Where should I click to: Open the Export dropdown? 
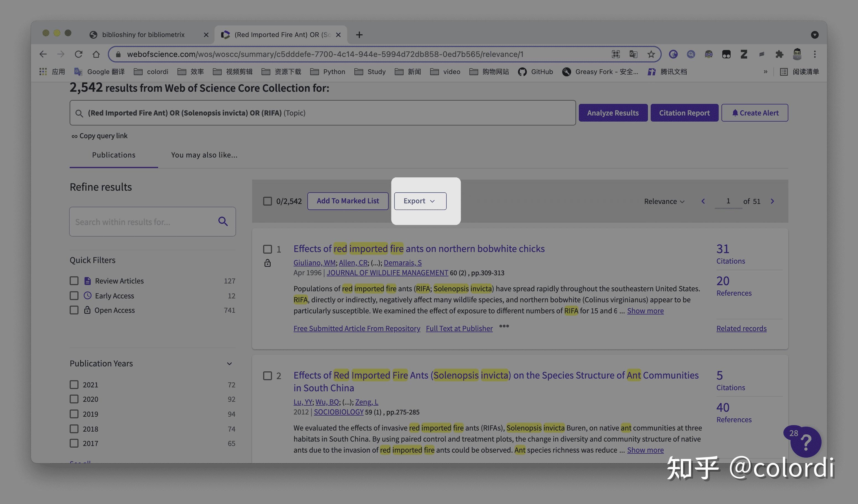tap(420, 201)
